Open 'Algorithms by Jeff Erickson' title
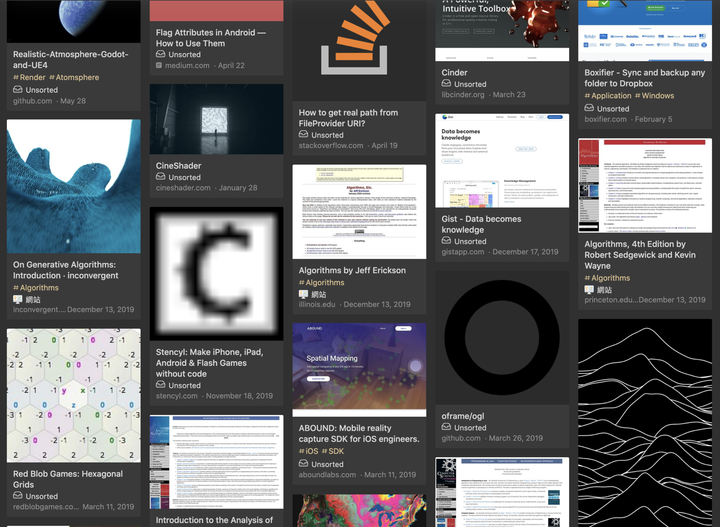Viewport: 720px width, 527px height. [352, 270]
